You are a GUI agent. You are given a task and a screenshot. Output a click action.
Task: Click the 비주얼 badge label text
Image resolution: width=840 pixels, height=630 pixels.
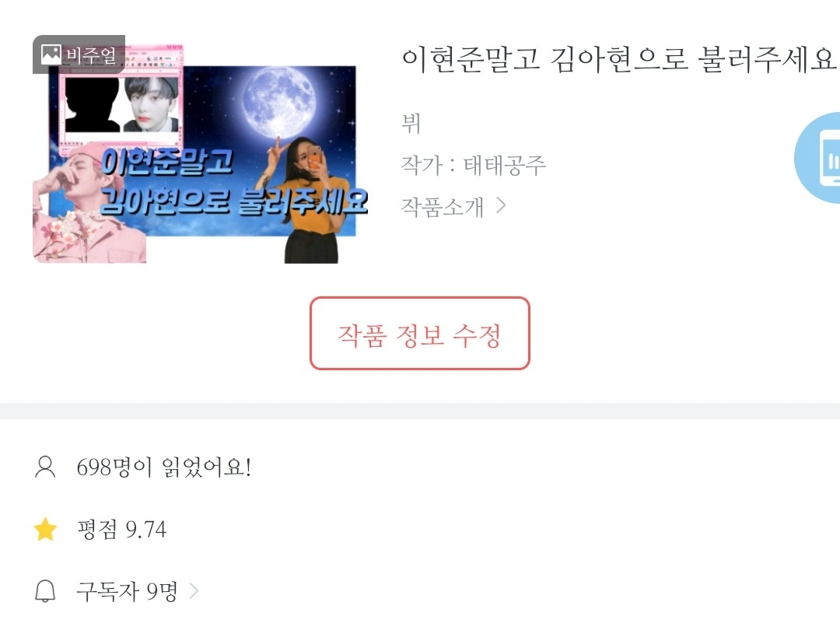click(90, 54)
